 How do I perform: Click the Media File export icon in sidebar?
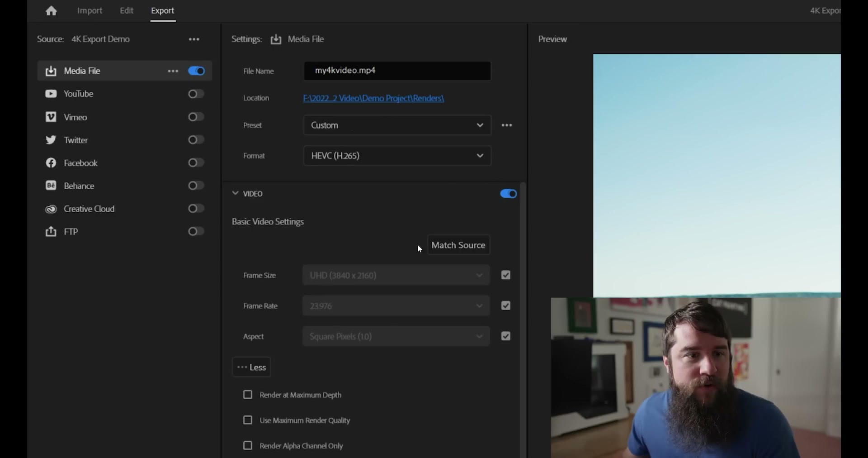[51, 71]
